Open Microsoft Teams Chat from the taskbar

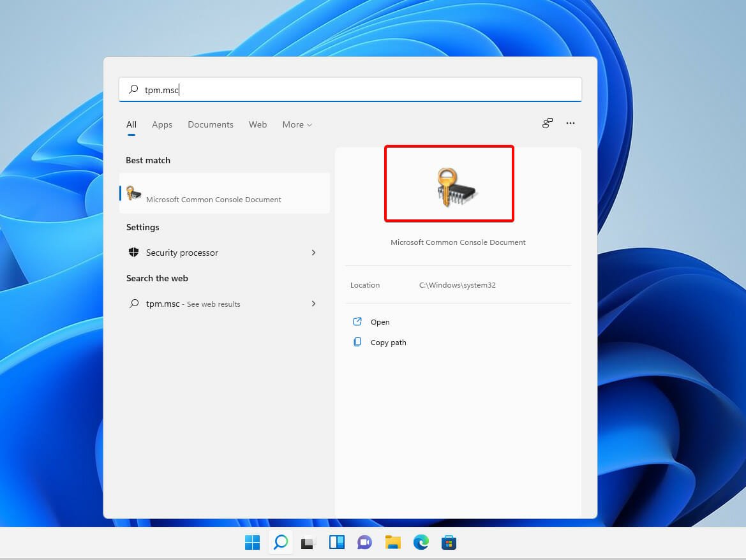click(364, 542)
